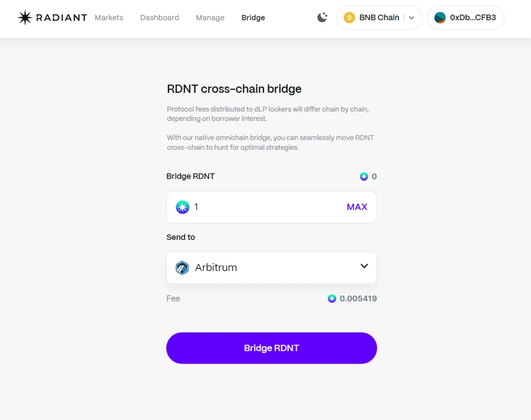Click the purple Bridge RDNT button

pos(271,348)
